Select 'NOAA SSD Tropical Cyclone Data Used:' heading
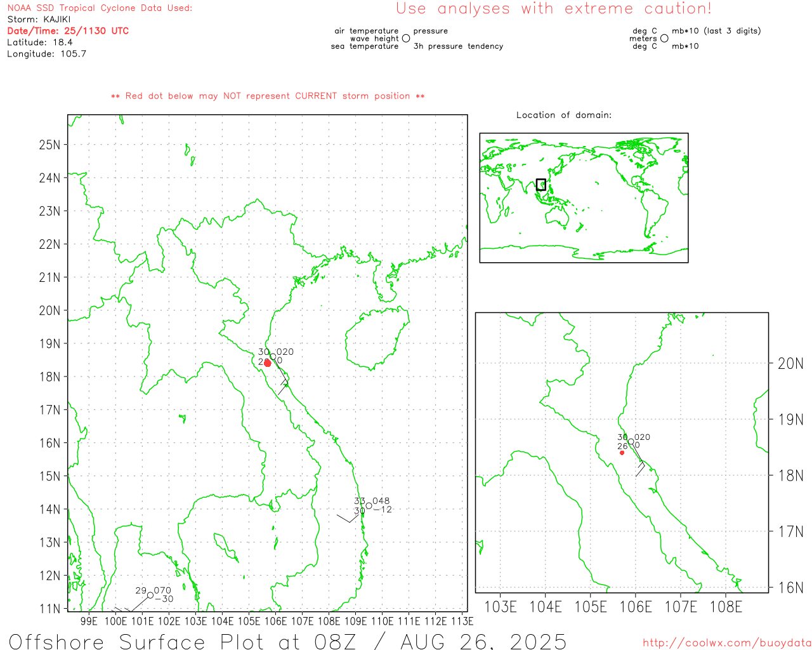Image resolution: width=812 pixels, height=650 pixels. [x=100, y=8]
